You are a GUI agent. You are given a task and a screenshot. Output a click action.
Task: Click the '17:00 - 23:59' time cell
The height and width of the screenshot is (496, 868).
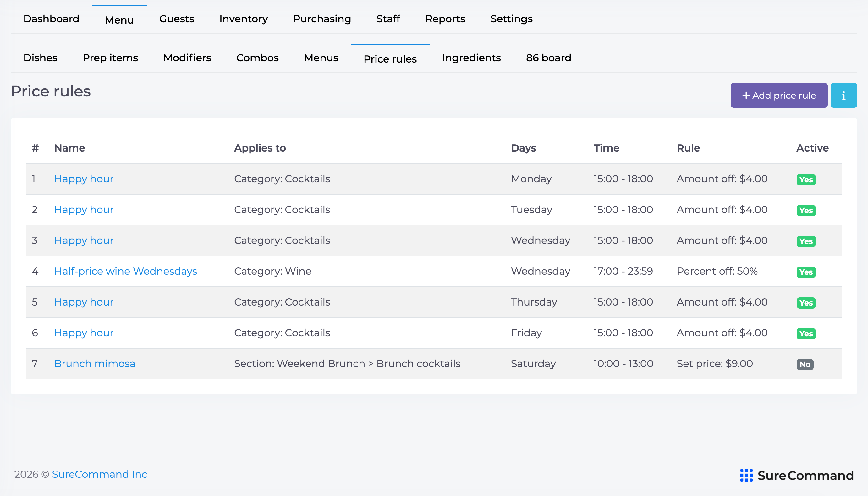[x=623, y=271]
